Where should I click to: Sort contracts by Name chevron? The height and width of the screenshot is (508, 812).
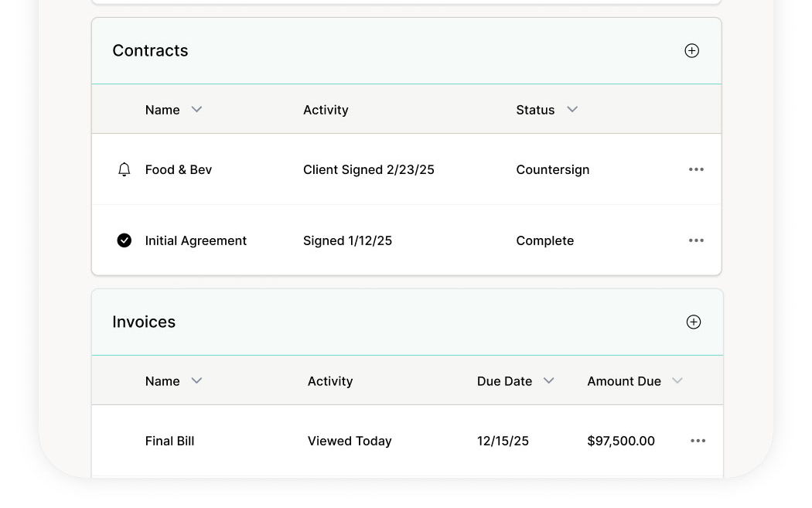click(x=196, y=110)
